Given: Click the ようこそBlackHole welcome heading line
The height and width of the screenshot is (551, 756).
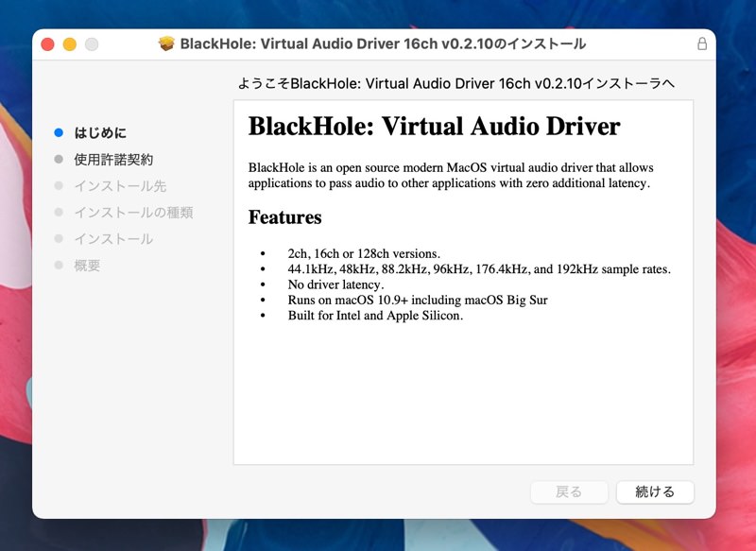Looking at the screenshot, I should [x=456, y=83].
